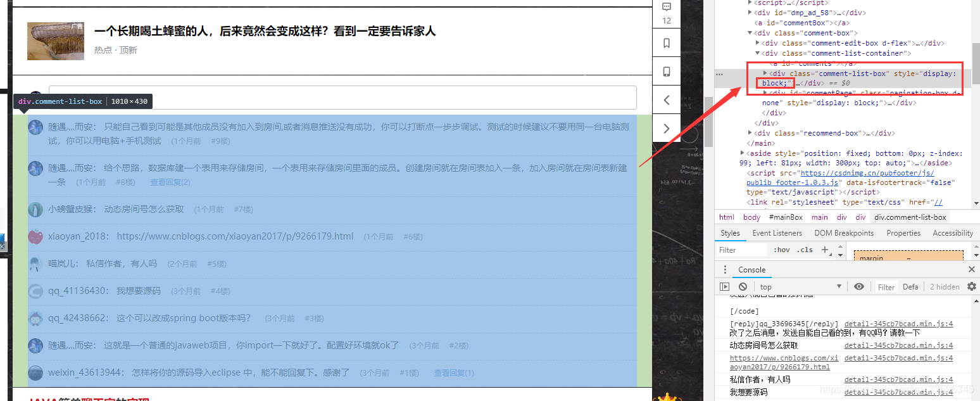
Task: Switch to the Styles tab
Action: (730, 233)
